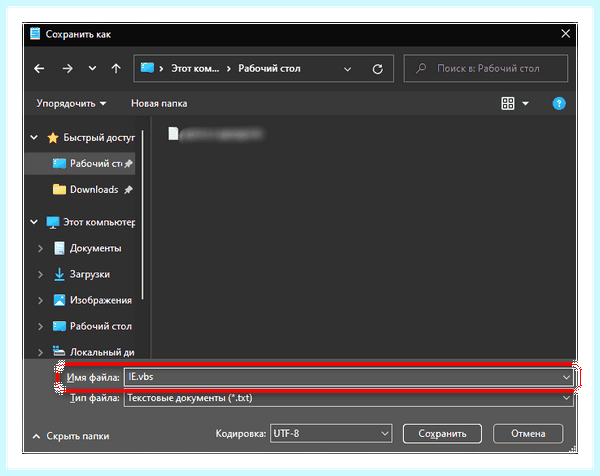Open the Упорядочить menu
This screenshot has height=476, width=600.
tap(71, 104)
